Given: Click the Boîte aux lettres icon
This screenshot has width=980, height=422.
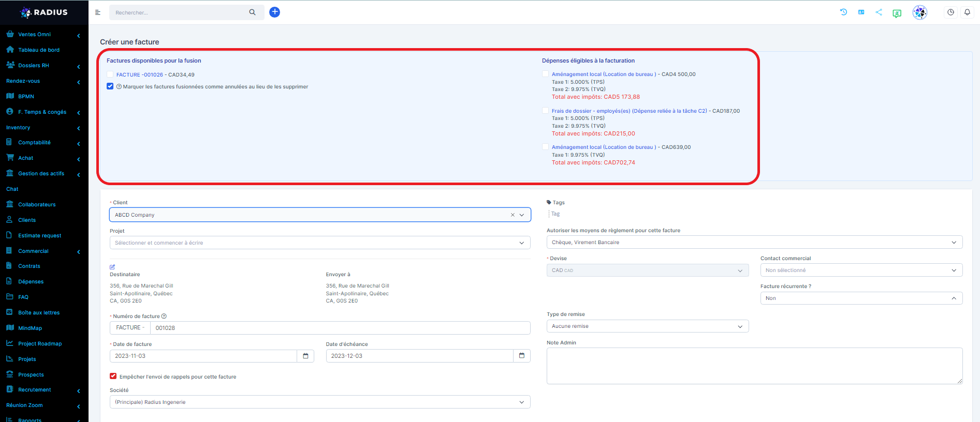Looking at the screenshot, I should click(9, 312).
